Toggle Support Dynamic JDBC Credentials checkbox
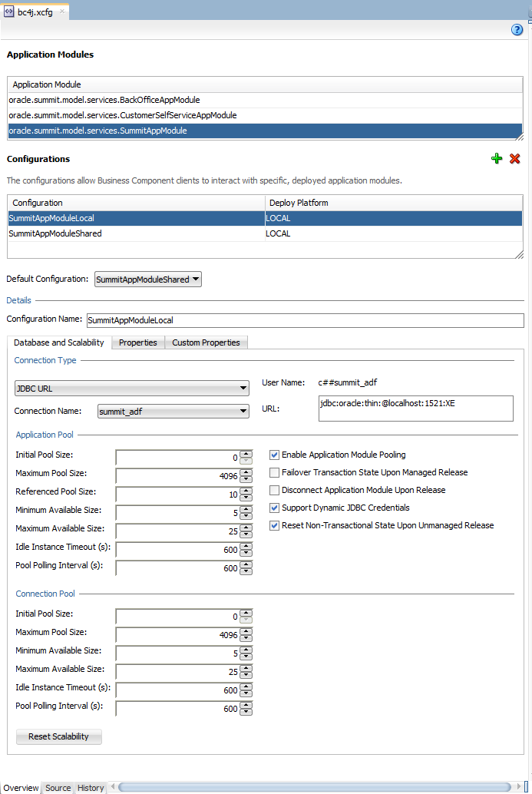 coord(274,508)
